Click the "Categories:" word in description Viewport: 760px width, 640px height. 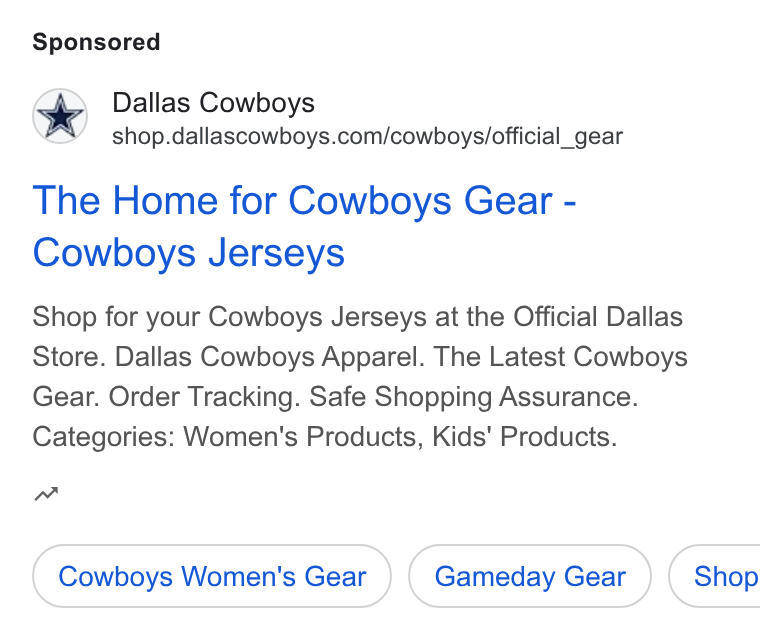click(x=104, y=437)
